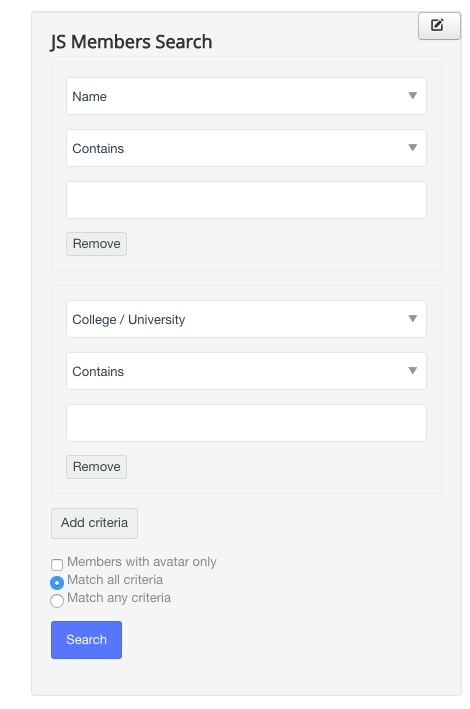
Task: Click the arrow icon on the College / University selector
Action: pyautogui.click(x=412, y=319)
